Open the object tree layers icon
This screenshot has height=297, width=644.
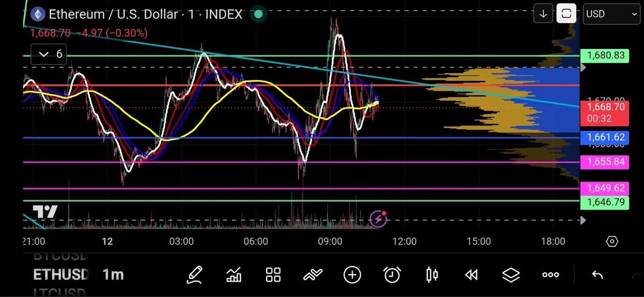tap(511, 275)
